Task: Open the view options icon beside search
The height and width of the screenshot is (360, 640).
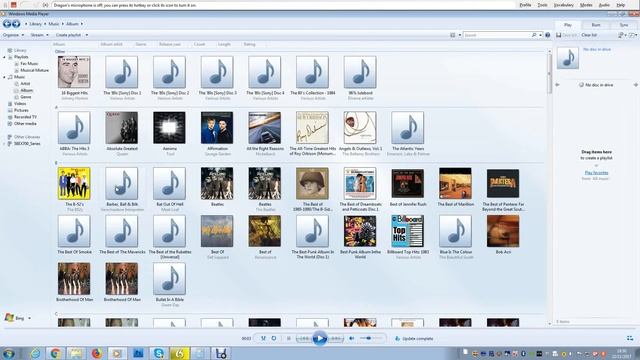Action: [x=453, y=35]
